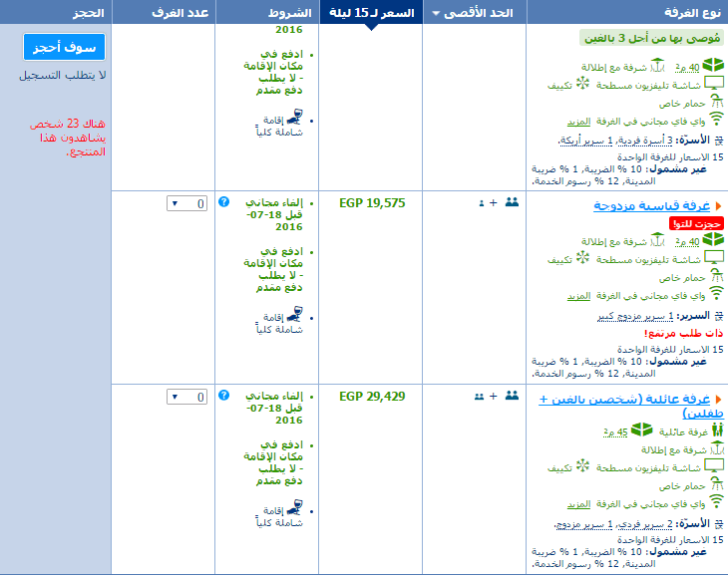Click the all-inclusive icon in the double room row
This screenshot has width=728, height=577.
click(x=295, y=314)
